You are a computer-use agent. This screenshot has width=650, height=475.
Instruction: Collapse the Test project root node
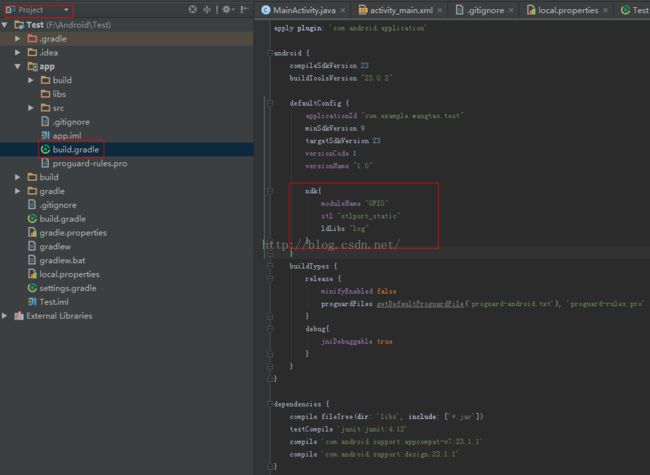(5, 25)
